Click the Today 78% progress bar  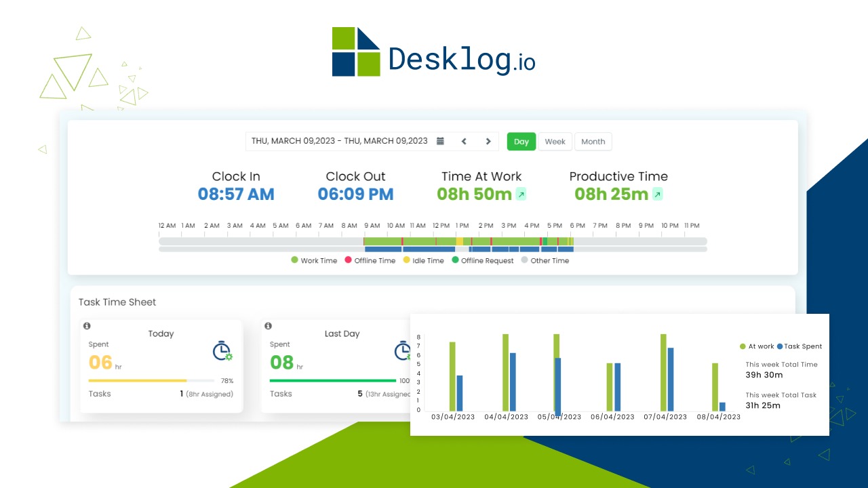(x=151, y=381)
